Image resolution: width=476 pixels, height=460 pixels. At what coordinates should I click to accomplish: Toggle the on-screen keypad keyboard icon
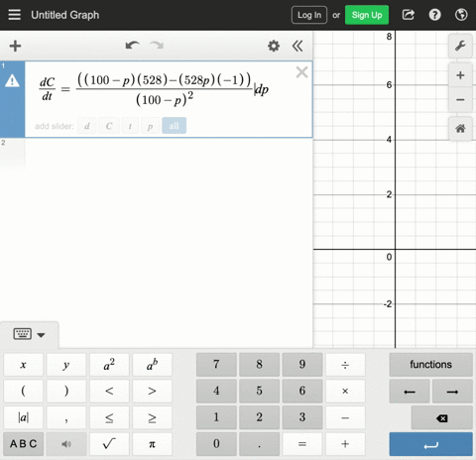23,334
